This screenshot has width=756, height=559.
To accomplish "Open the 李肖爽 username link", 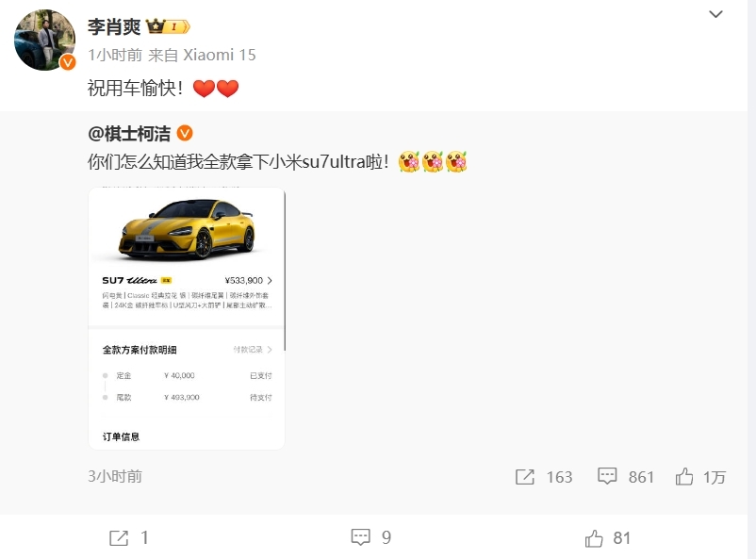I will pos(114,26).
